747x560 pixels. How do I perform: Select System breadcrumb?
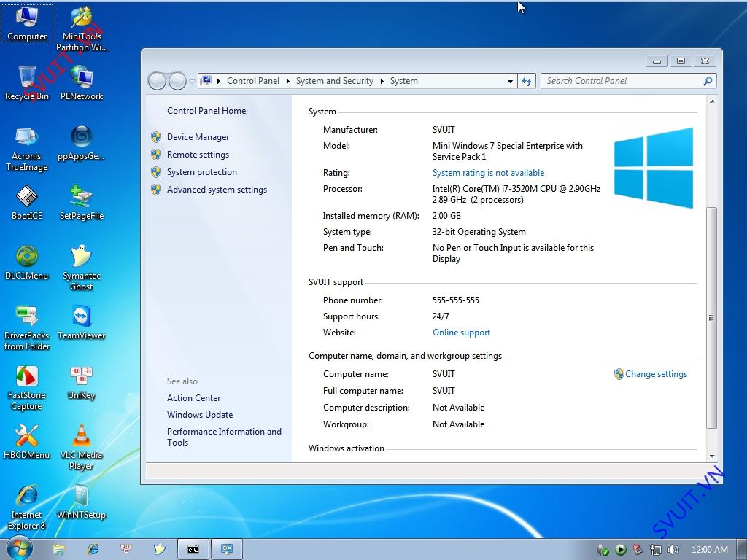pos(403,81)
